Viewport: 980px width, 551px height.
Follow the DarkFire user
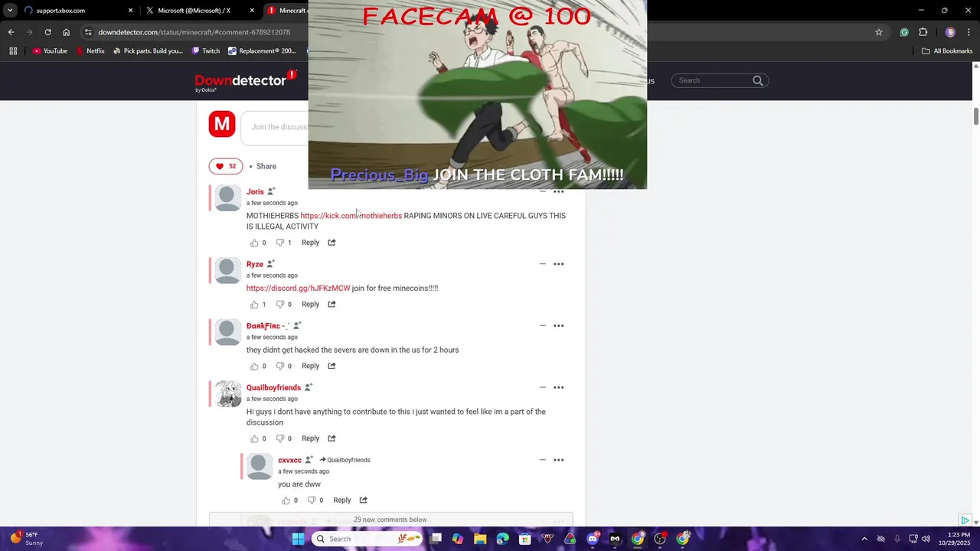coord(297,326)
